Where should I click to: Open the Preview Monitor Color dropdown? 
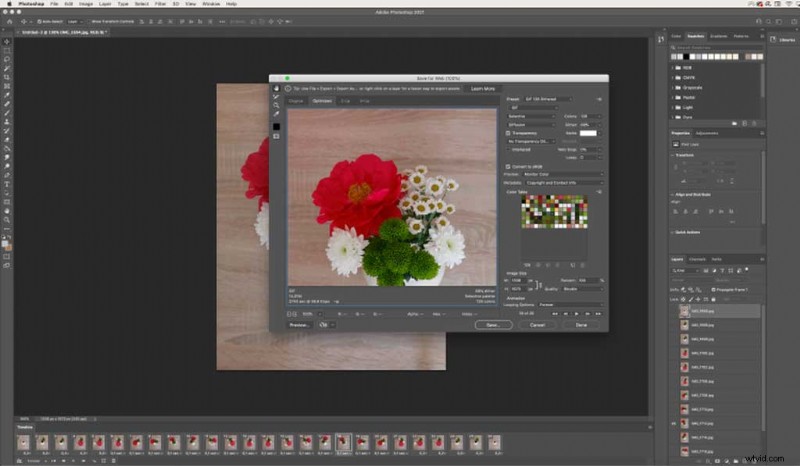(x=563, y=175)
